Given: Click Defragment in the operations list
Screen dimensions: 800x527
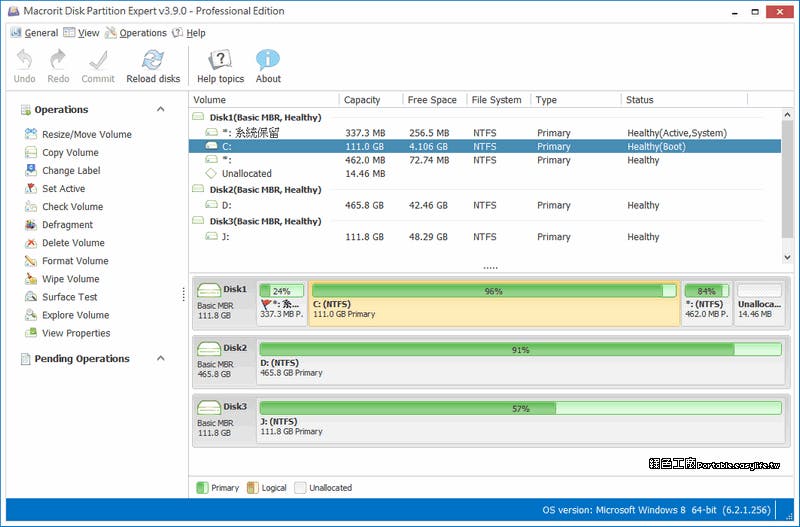Looking at the screenshot, I should [67, 225].
